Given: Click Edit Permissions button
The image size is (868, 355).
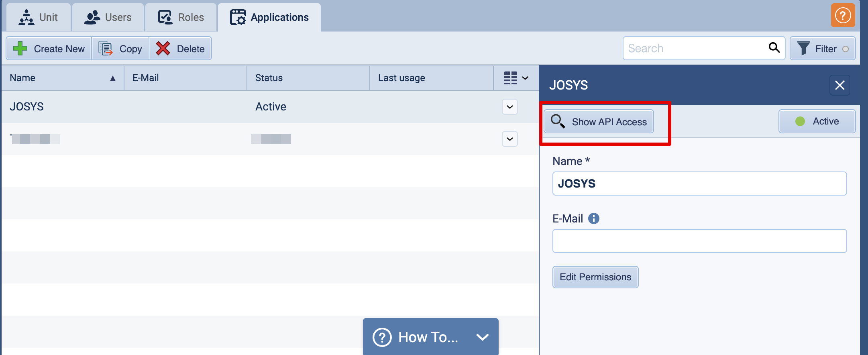Looking at the screenshot, I should [595, 277].
